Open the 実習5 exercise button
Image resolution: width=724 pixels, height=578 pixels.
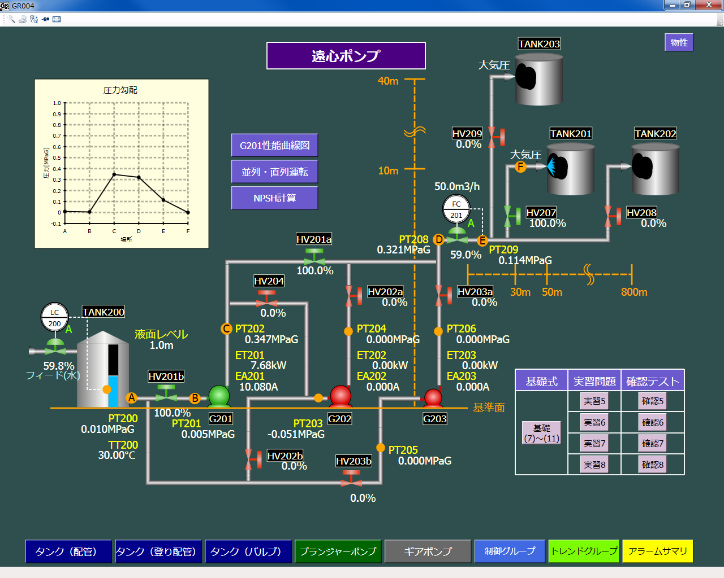(x=594, y=401)
